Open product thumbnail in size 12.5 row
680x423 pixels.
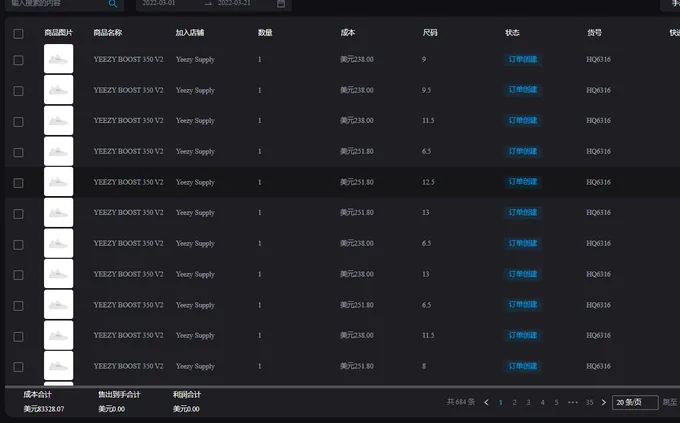click(x=59, y=181)
